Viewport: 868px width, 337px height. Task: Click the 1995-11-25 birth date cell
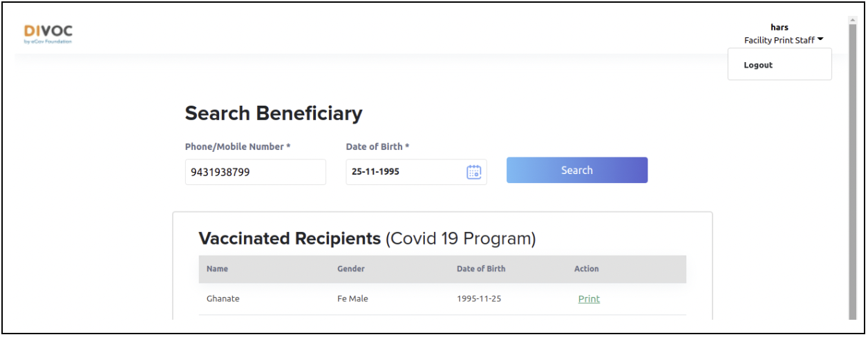click(480, 299)
